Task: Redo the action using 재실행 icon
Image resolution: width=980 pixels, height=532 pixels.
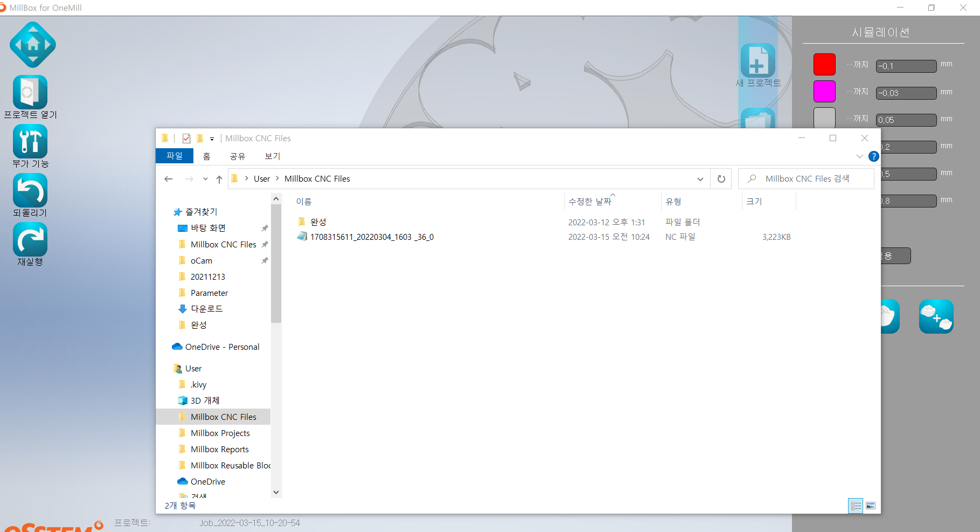Action: click(x=30, y=240)
